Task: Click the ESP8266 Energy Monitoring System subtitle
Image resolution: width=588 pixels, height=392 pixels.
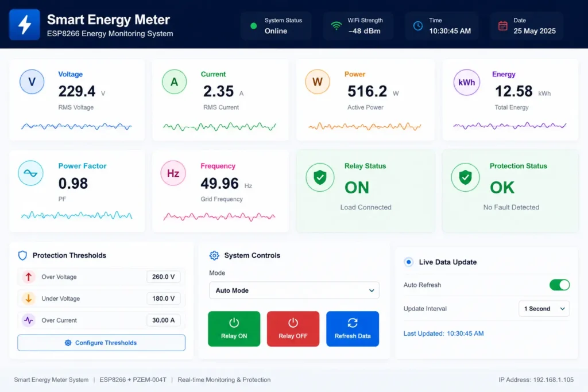Action: pos(110,34)
